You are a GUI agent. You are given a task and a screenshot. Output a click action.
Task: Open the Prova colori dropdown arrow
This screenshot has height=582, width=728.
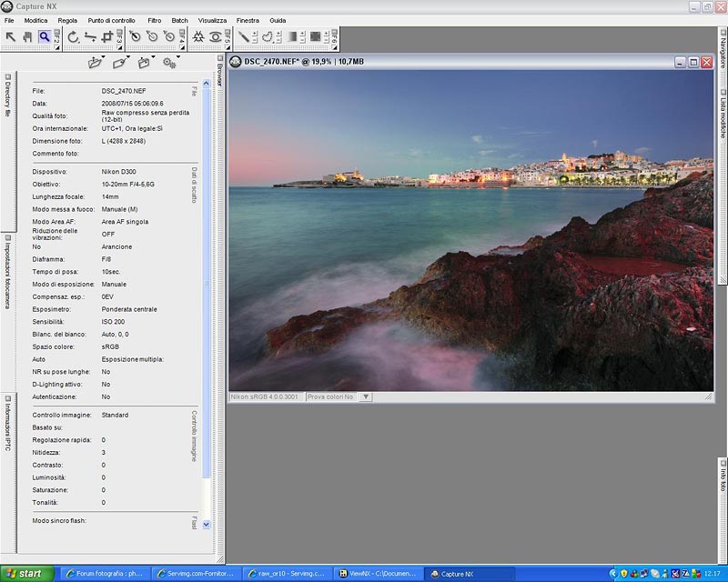[366, 396]
